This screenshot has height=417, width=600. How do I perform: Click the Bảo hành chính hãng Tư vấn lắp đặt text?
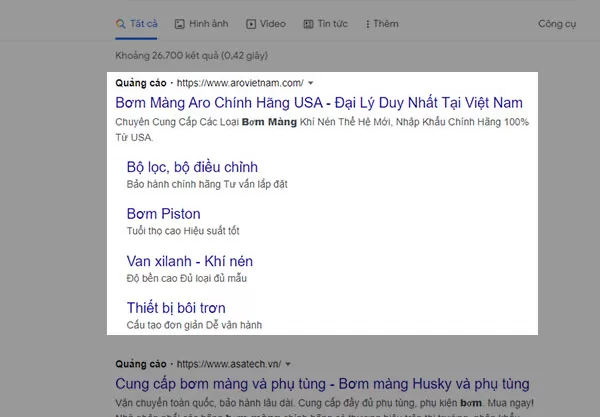point(207,184)
